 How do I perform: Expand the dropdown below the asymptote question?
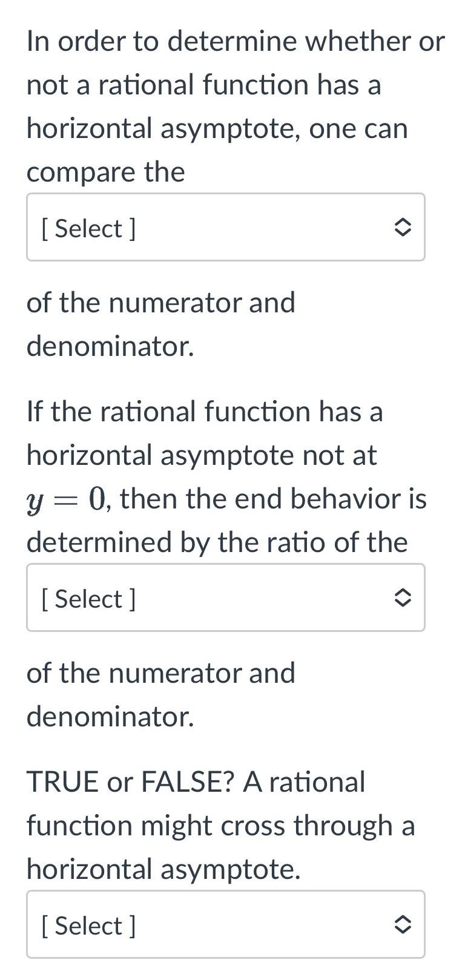point(226,227)
